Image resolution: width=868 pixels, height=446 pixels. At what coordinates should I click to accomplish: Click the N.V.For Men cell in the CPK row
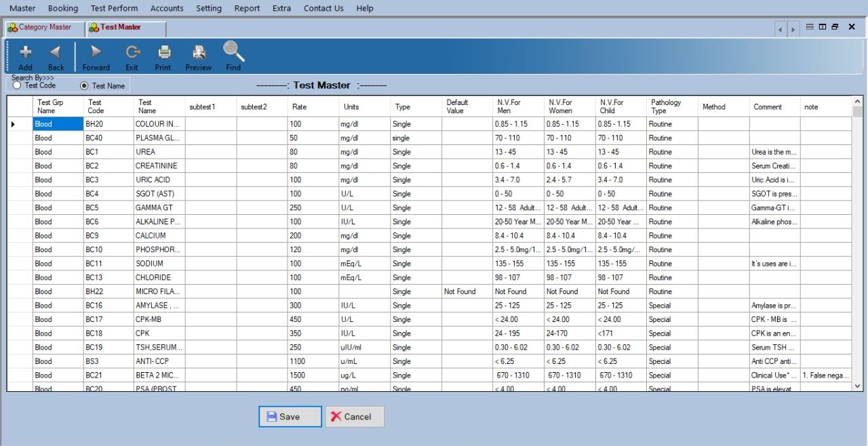pyautogui.click(x=519, y=333)
